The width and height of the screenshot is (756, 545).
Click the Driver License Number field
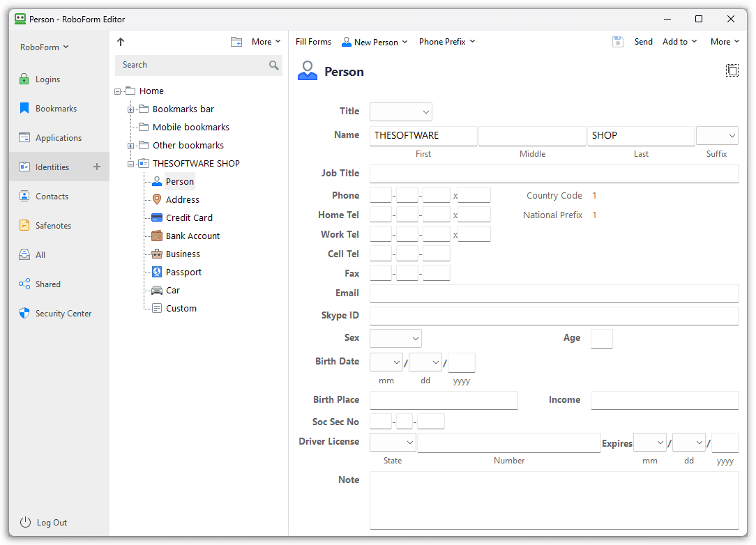tap(508, 443)
